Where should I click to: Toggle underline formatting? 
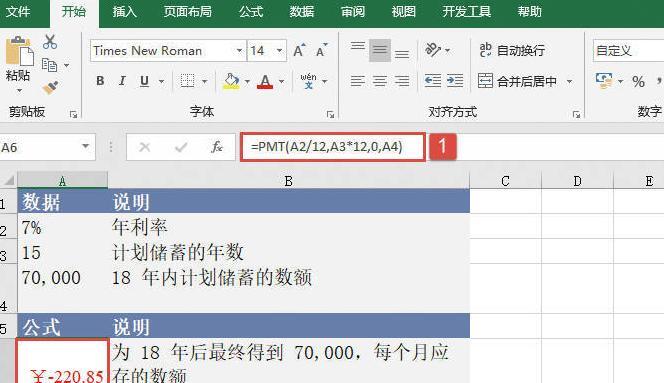coord(144,80)
